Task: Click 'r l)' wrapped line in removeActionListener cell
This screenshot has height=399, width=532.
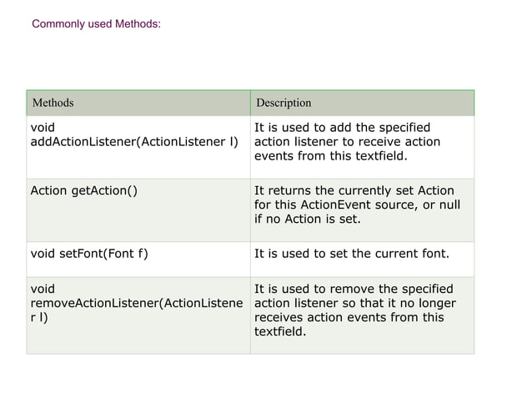Action: (38, 319)
